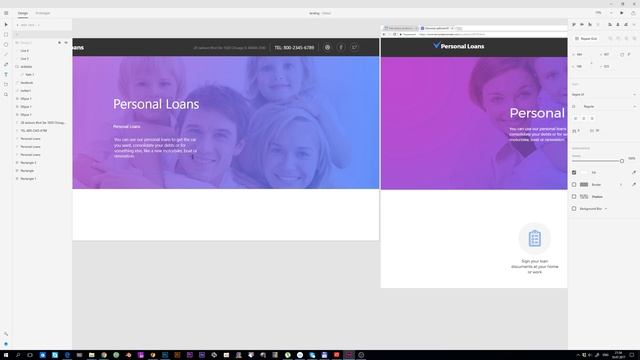
Task: Select the Line 5 layer
Action: 24,59
